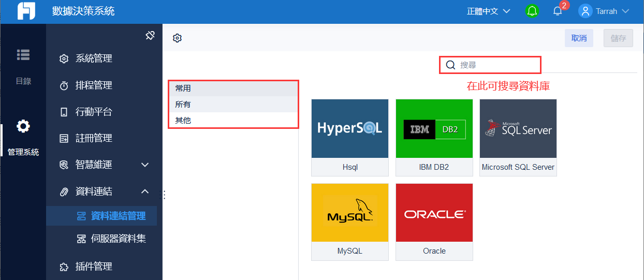Collapse the 資料連結 submenu chevron
644x280 pixels.
click(145, 191)
